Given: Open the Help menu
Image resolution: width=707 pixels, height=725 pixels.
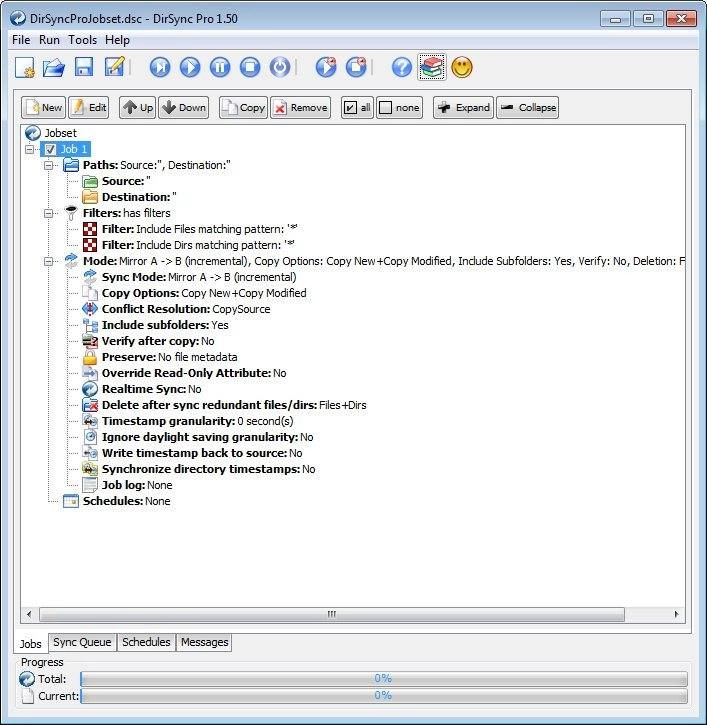Looking at the screenshot, I should tap(117, 40).
